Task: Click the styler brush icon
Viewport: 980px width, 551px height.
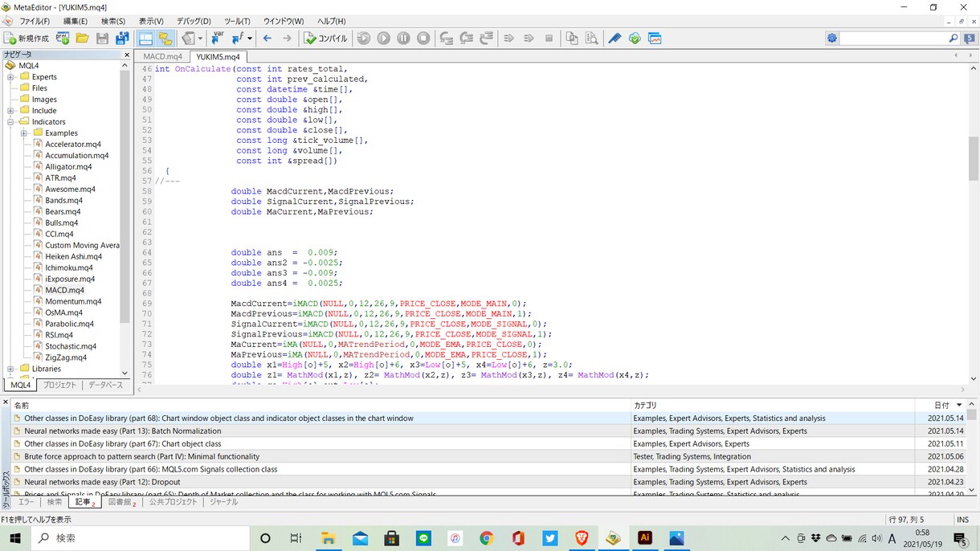Action: pyautogui.click(x=615, y=38)
